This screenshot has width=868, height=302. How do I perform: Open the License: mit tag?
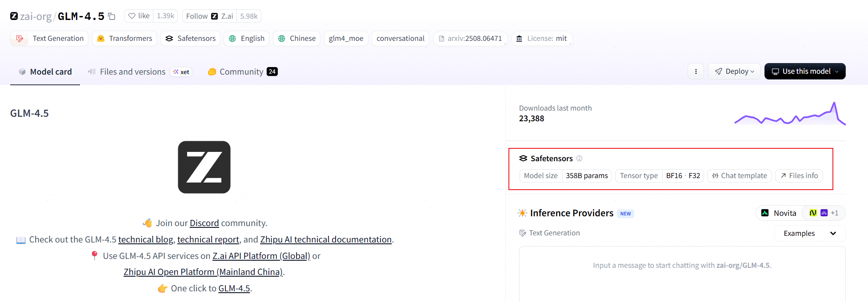pyautogui.click(x=542, y=38)
